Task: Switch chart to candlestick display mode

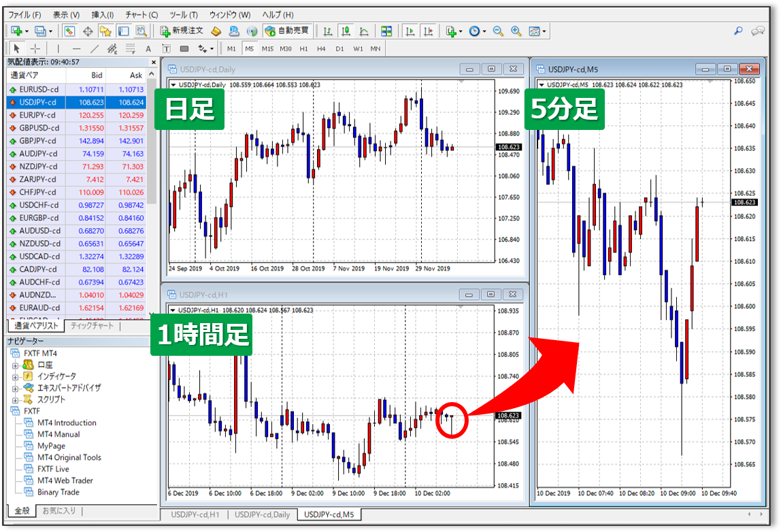Action: click(346, 31)
